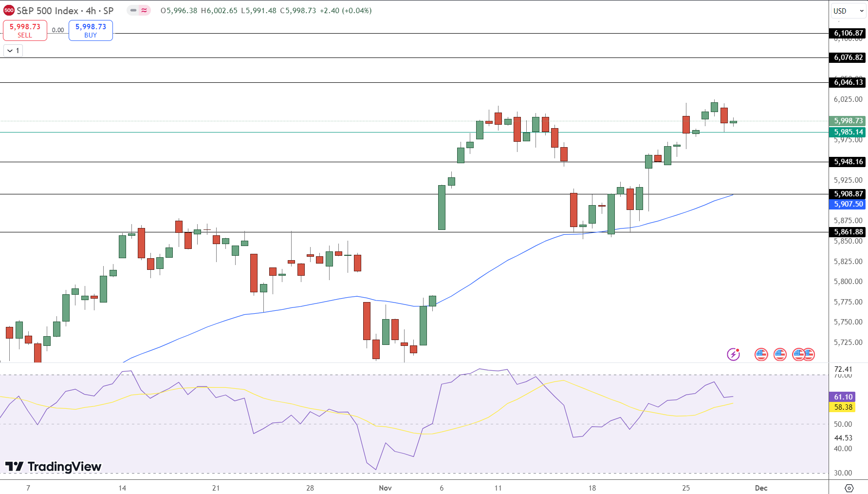Image resolution: width=868 pixels, height=494 pixels.
Task: Click the green 5,985.14 price label
Action: click(x=848, y=132)
